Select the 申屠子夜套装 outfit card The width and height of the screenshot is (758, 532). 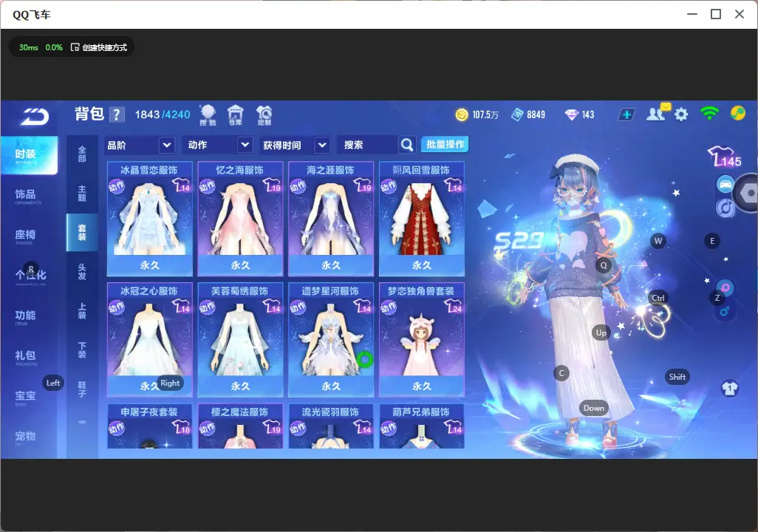pyautogui.click(x=150, y=426)
